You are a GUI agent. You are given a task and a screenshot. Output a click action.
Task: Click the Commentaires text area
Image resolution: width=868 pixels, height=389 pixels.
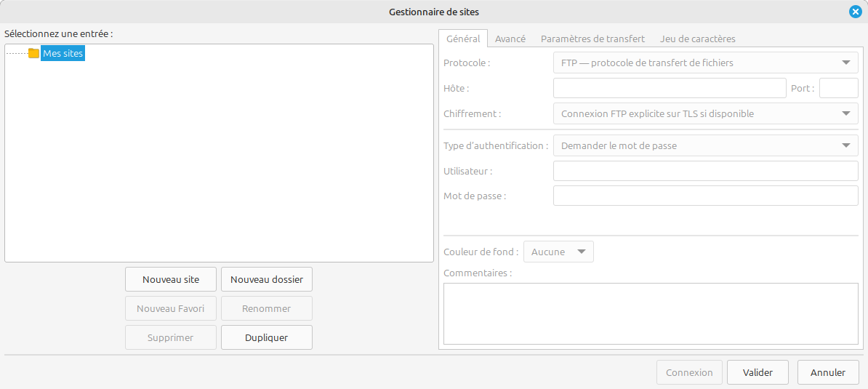[x=651, y=314]
